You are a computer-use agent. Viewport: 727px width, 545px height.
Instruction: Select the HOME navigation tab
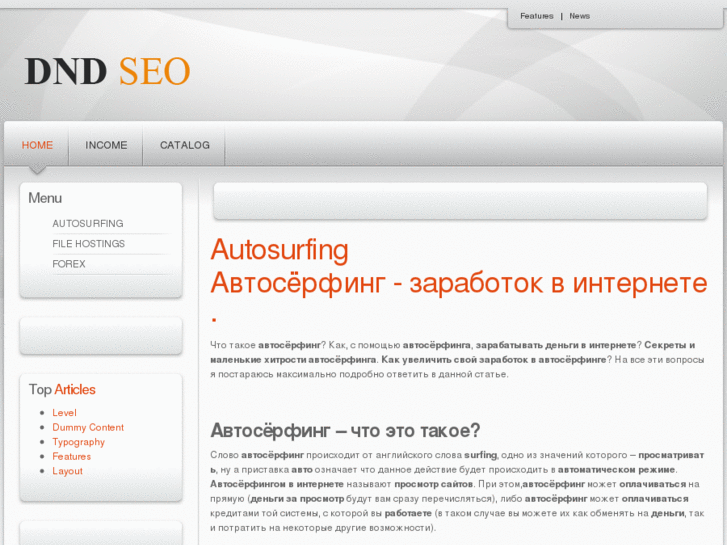[37, 145]
